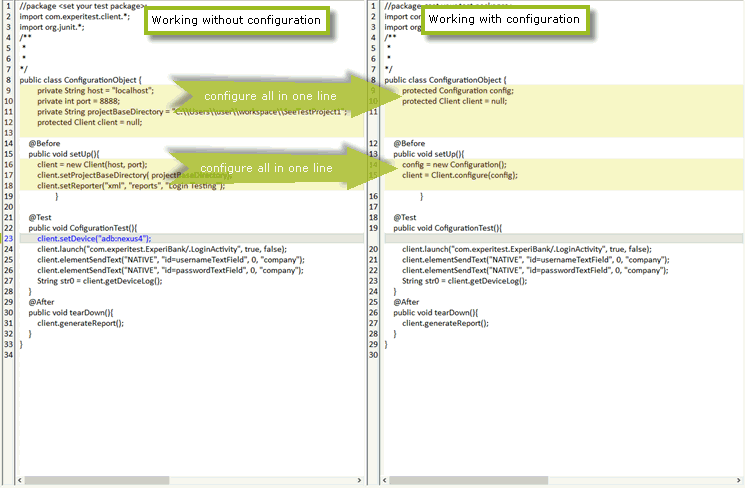This screenshot has width=745, height=488.
Task: Click line number 23 in left gutter
Action: (x=8, y=239)
